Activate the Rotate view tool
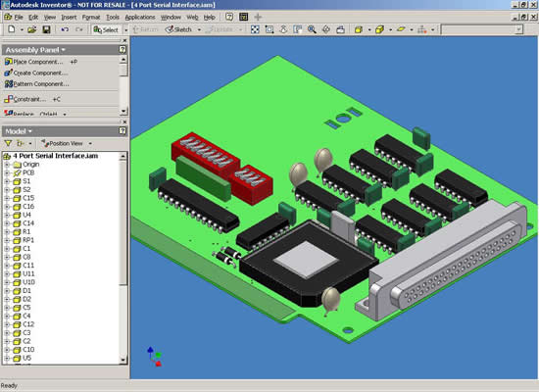The image size is (539, 392). click(326, 29)
